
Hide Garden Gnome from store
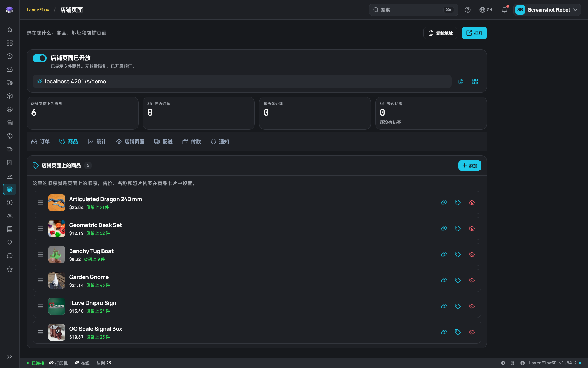tap(472, 280)
